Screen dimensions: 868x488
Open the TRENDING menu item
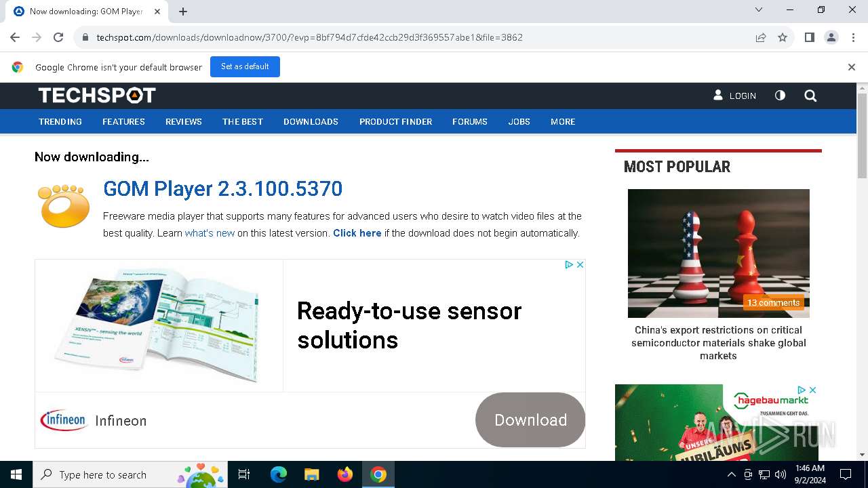[60, 122]
